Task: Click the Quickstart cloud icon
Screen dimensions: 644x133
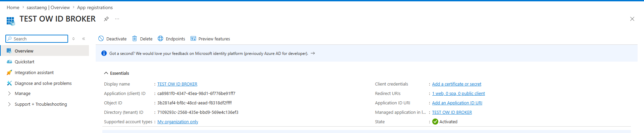Action: pos(9,62)
